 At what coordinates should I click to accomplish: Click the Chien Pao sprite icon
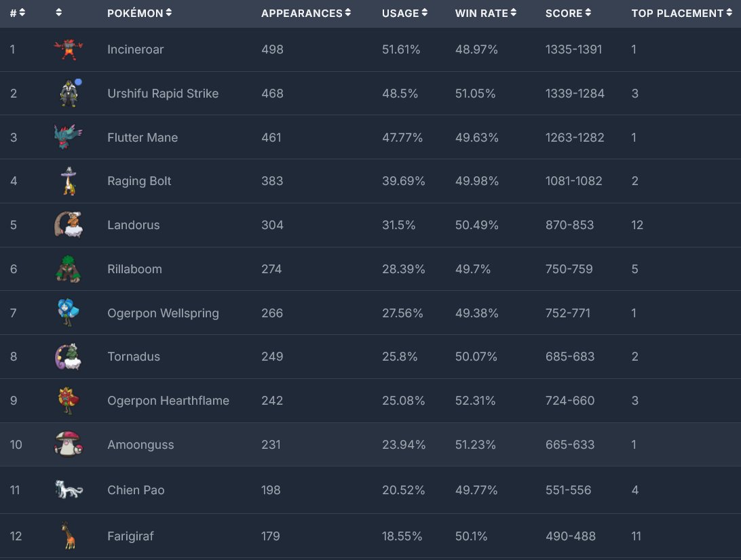point(69,489)
